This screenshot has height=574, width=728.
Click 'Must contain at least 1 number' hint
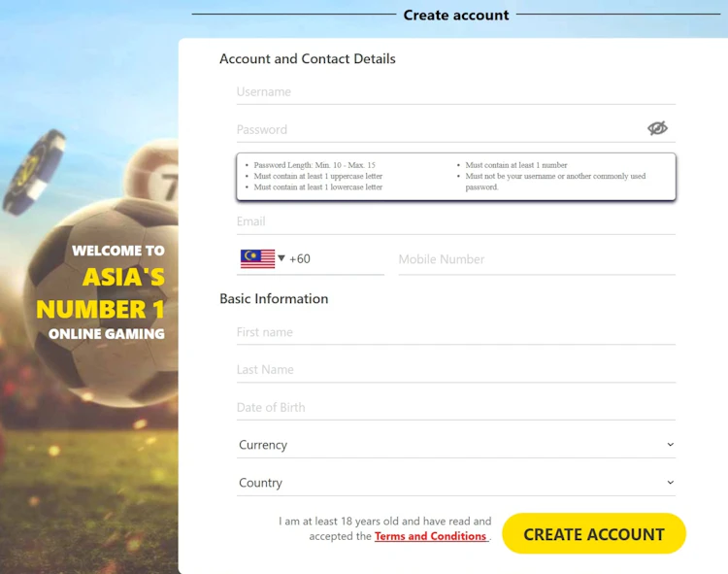(x=516, y=165)
